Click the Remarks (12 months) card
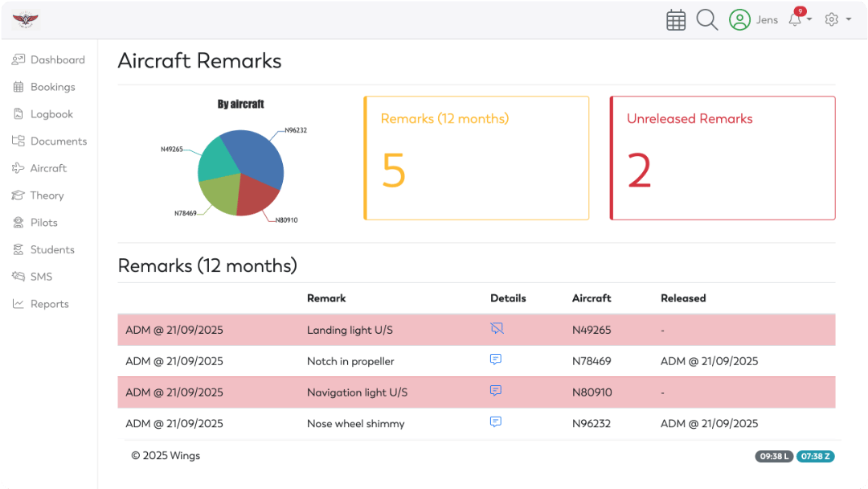The image size is (868, 489). 476,158
